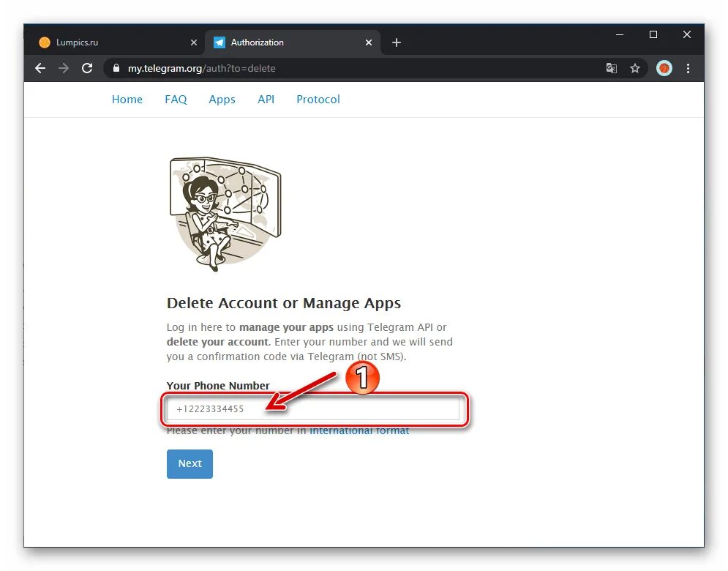Reload the page with refresh icon

tap(87, 68)
